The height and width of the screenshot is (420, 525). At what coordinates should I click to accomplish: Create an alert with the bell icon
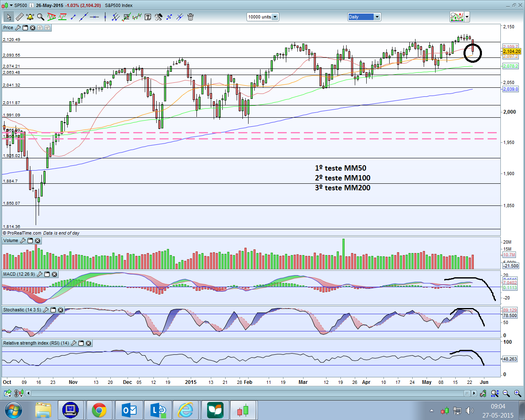point(30,17)
